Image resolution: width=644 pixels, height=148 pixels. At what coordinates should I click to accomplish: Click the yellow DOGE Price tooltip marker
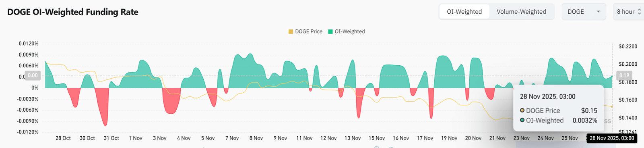point(522,110)
